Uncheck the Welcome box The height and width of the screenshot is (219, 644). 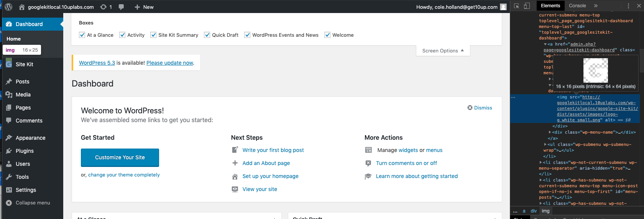[x=327, y=35]
